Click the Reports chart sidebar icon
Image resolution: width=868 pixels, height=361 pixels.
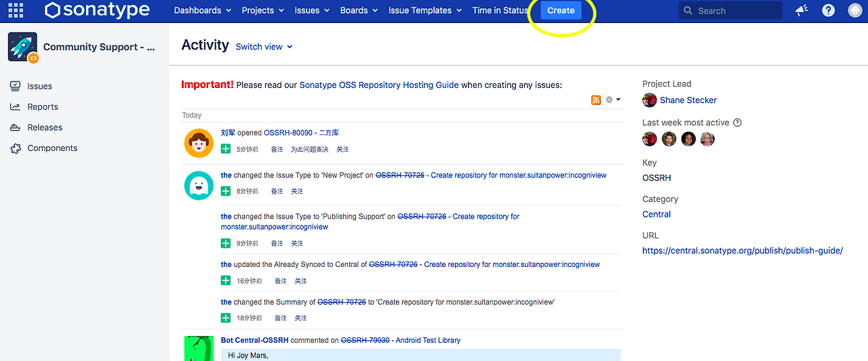(15, 107)
